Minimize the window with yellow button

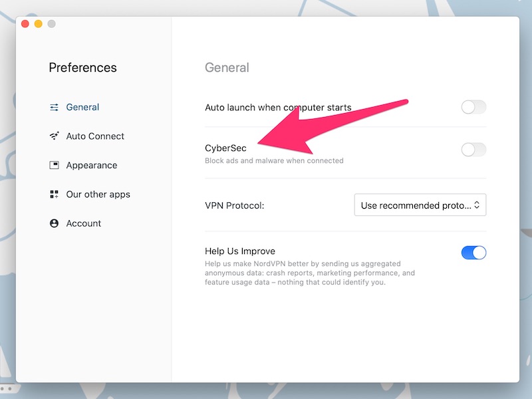coord(39,24)
